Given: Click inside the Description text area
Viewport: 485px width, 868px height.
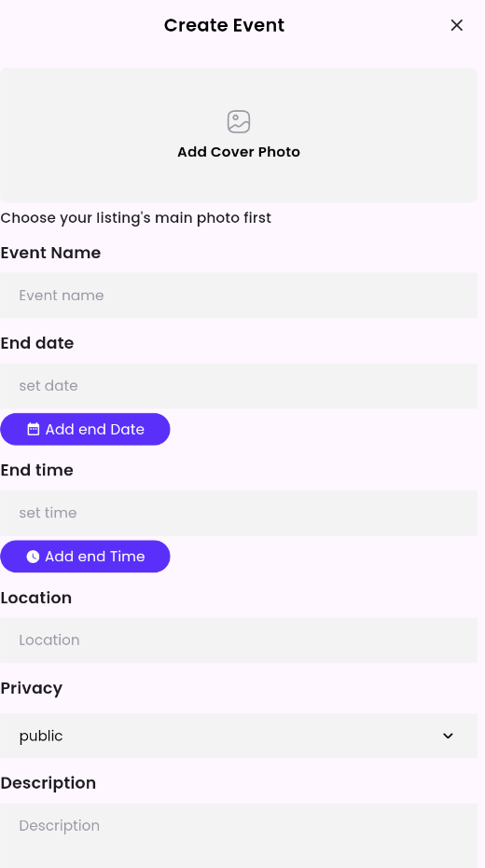Looking at the screenshot, I should (239, 836).
